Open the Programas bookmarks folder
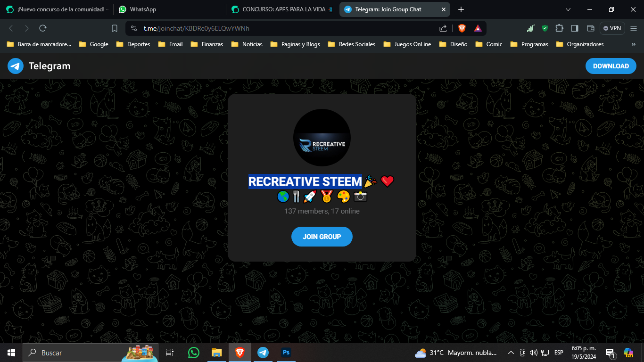Viewport: 644px width, 362px height. [528, 44]
